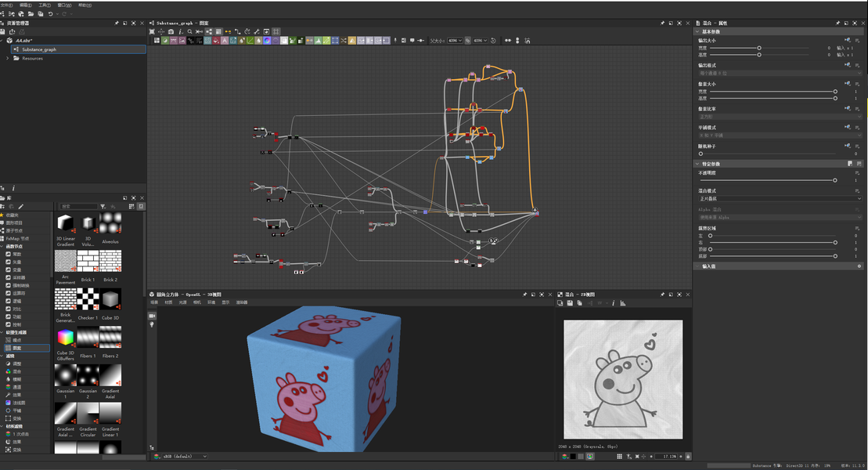This screenshot has height=470, width=868.
Task: Click the save image icon in 2D view
Action: 570,303
